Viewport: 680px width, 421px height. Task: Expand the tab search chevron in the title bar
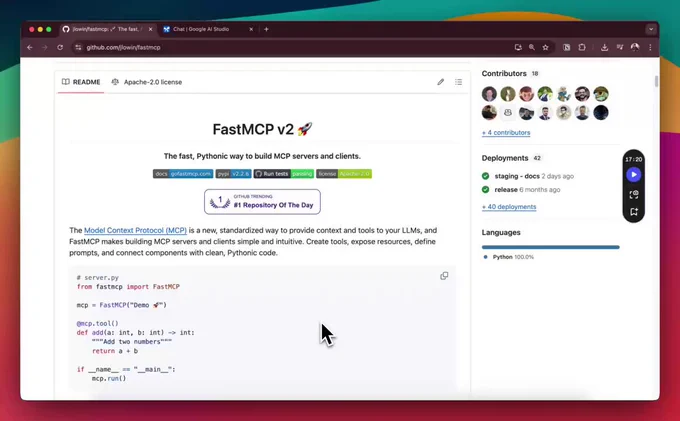click(651, 29)
